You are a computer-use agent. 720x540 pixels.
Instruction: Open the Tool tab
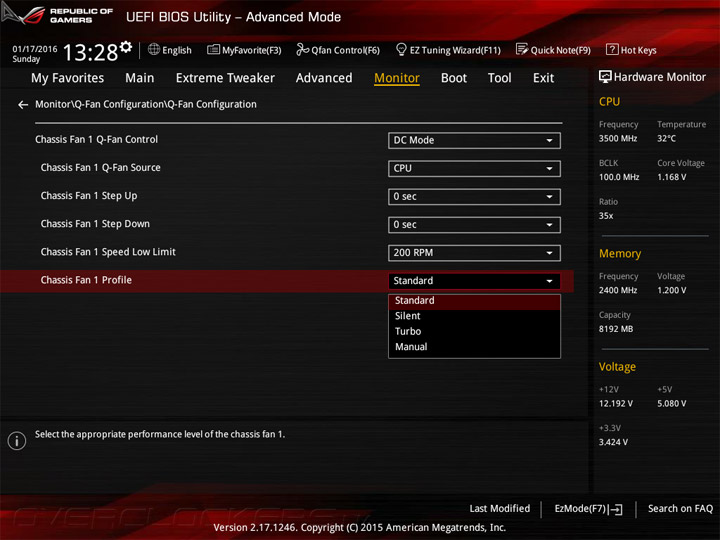coord(500,78)
